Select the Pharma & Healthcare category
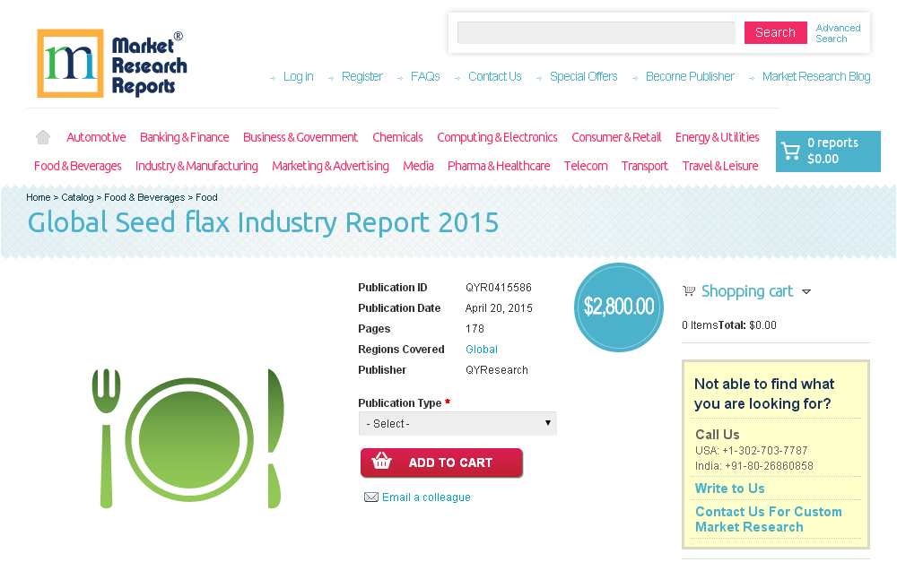Viewport: 897px width, 588px height. [x=499, y=165]
